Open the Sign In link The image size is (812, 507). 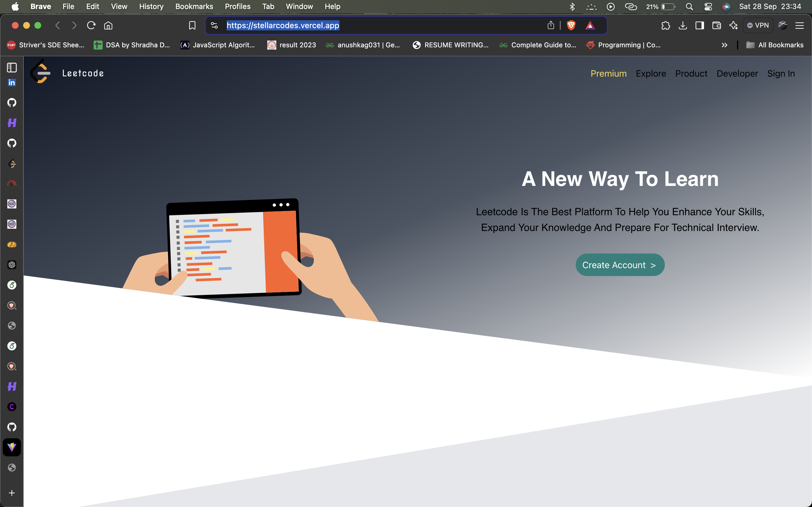(781, 73)
